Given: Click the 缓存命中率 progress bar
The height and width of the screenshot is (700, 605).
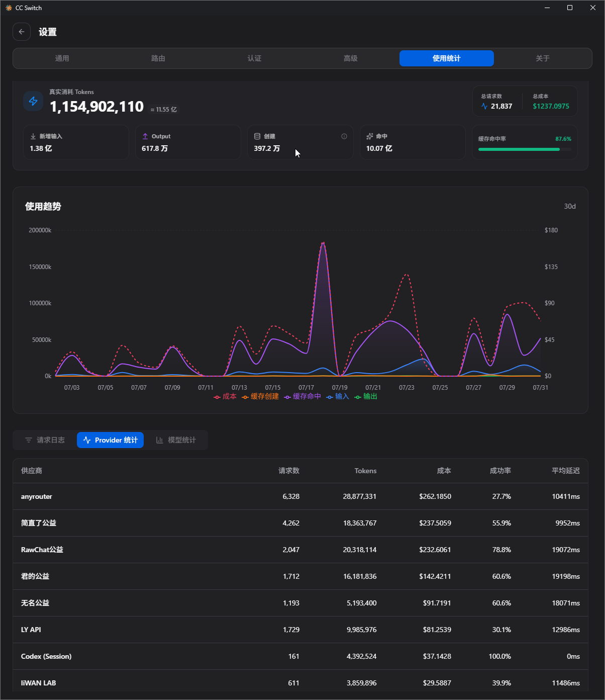Looking at the screenshot, I should [525, 149].
